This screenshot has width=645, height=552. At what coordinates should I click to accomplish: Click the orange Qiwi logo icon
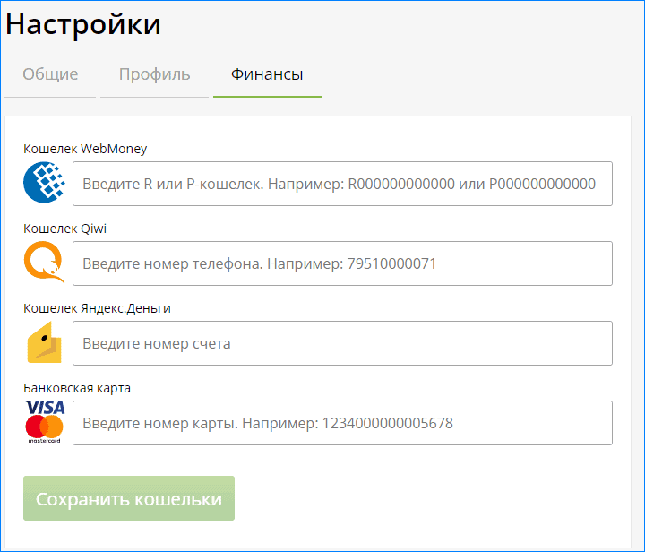(44, 262)
